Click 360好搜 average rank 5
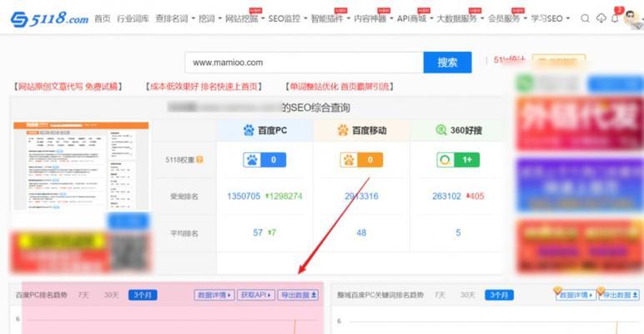This screenshot has width=644, height=334. coord(458,233)
